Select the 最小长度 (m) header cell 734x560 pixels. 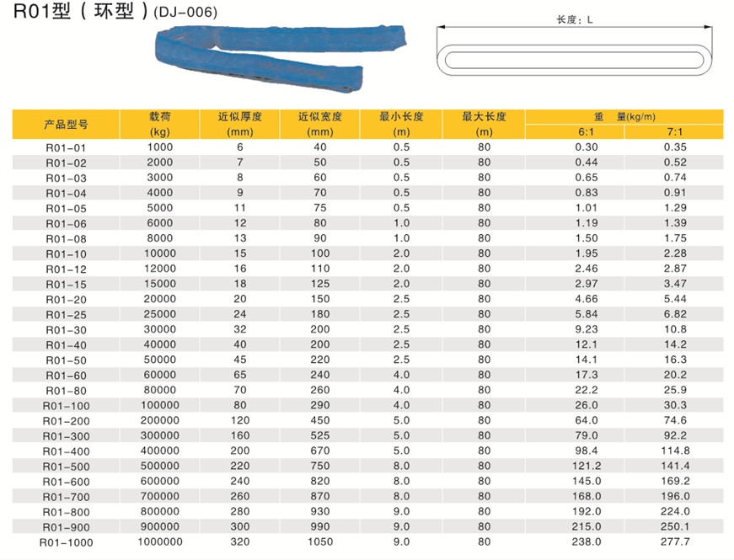point(401,124)
